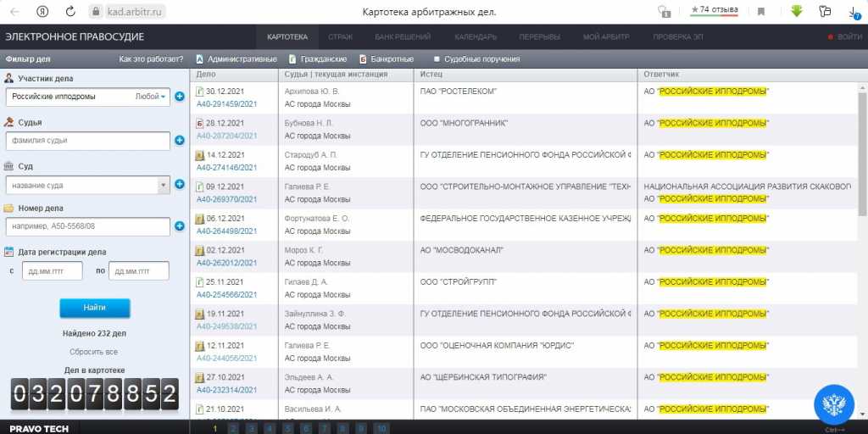Viewport: 868px width, 434px height.
Task: Open the Yandex home button
Action: coord(42,12)
